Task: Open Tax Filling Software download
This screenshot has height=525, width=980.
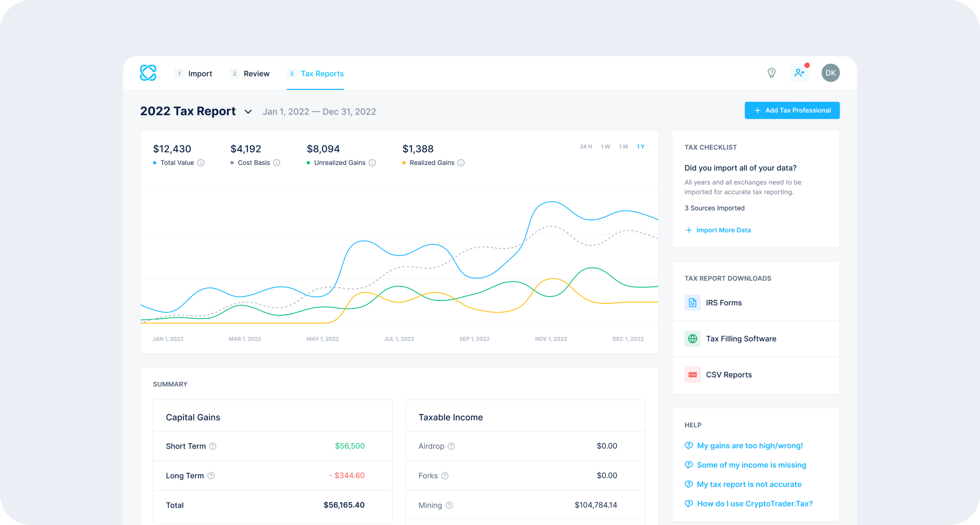Action: click(x=756, y=338)
